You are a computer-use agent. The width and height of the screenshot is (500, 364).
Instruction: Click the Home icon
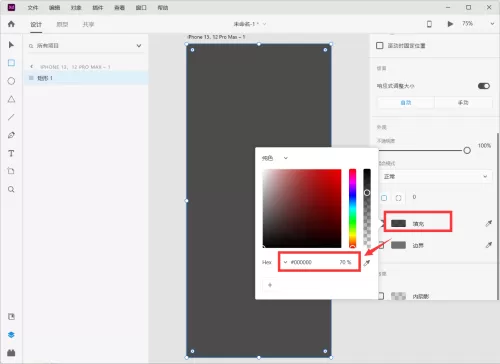[11, 24]
